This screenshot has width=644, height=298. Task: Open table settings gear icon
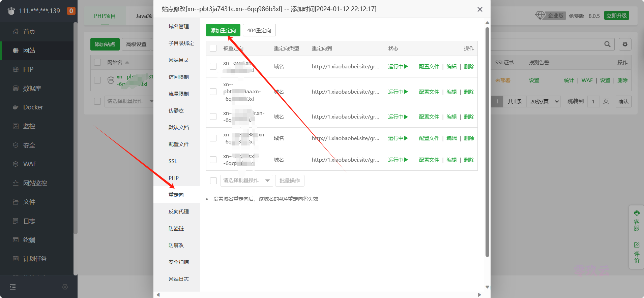[x=625, y=44]
